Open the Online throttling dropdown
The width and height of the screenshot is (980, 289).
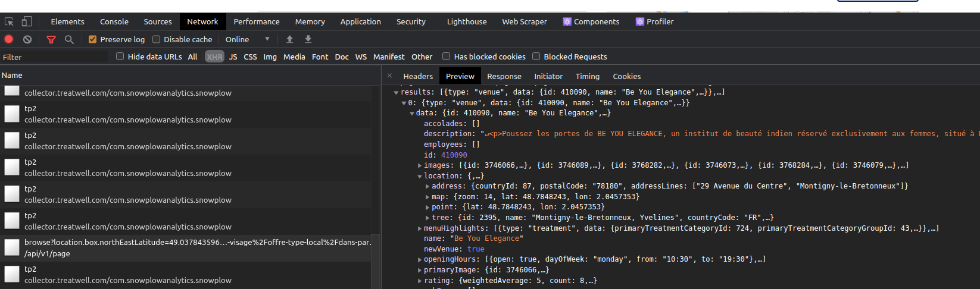pyautogui.click(x=248, y=39)
